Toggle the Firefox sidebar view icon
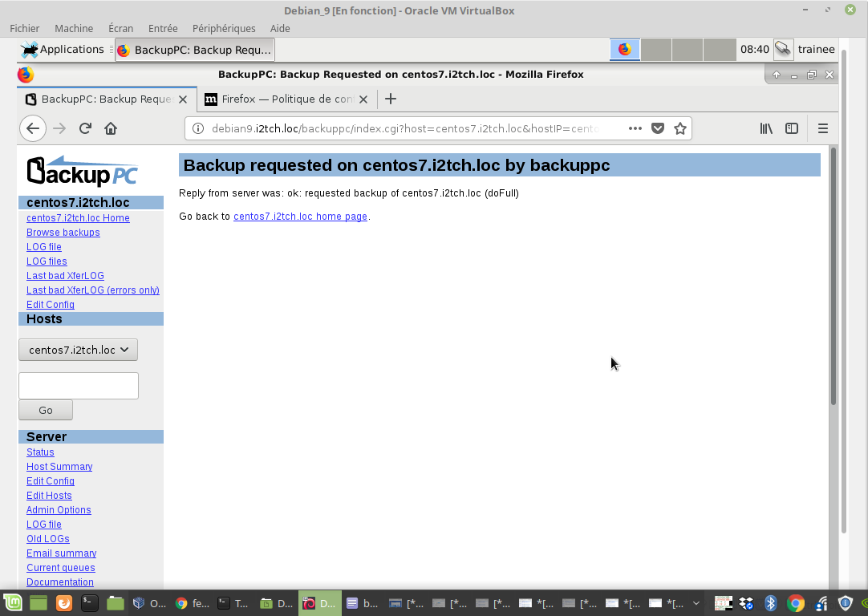 pyautogui.click(x=792, y=128)
